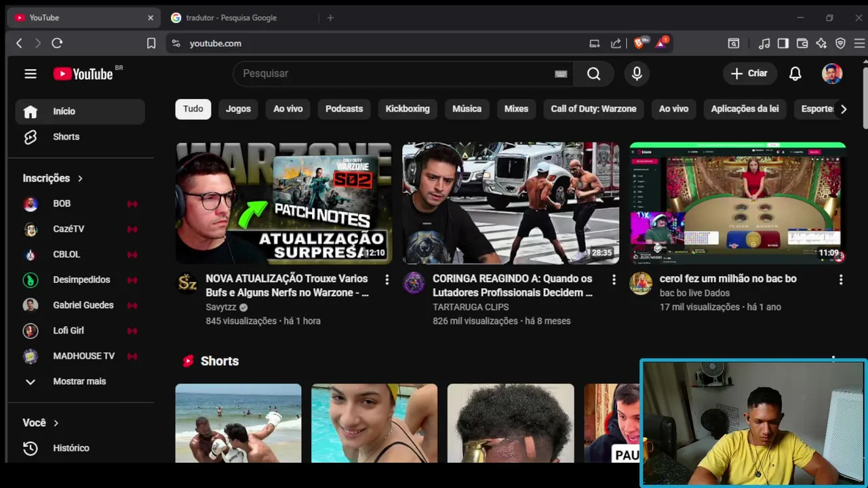Open the Lofi Girl subscription

click(80, 331)
